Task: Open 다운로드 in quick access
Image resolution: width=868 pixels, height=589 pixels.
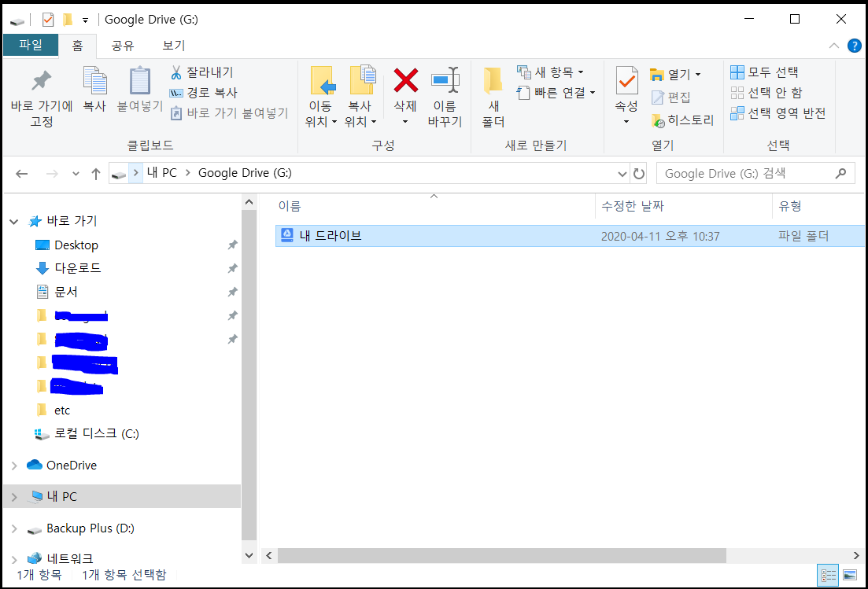Action: 77,268
